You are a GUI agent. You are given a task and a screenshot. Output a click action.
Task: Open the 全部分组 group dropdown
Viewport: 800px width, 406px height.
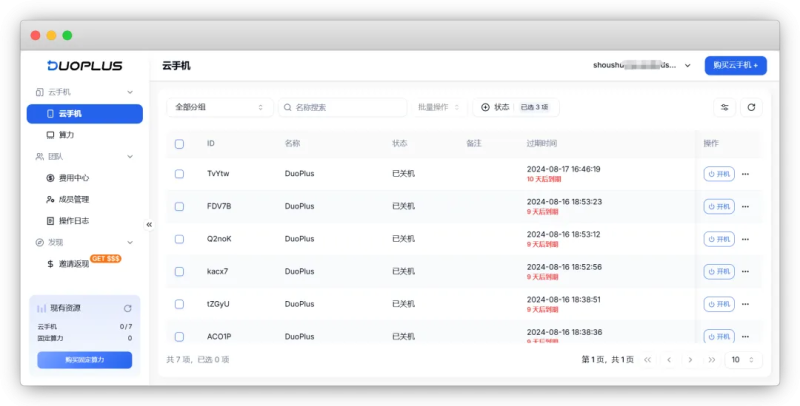pyautogui.click(x=220, y=107)
